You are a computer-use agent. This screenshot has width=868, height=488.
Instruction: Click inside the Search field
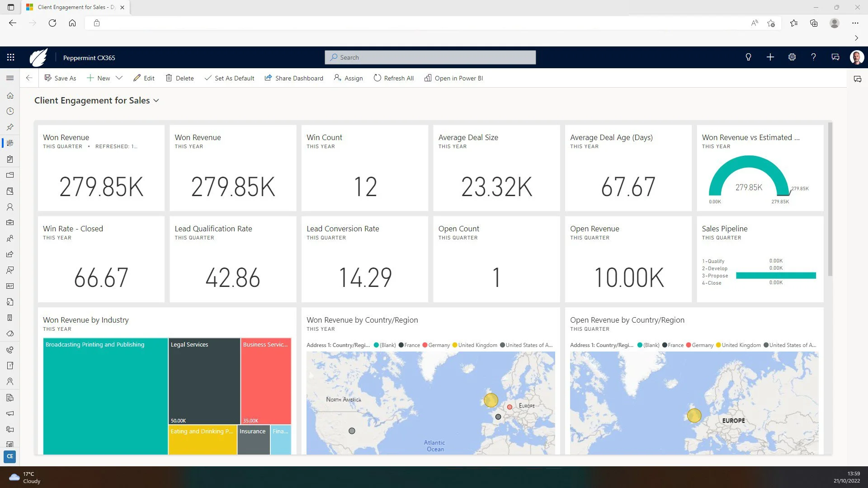coord(429,57)
